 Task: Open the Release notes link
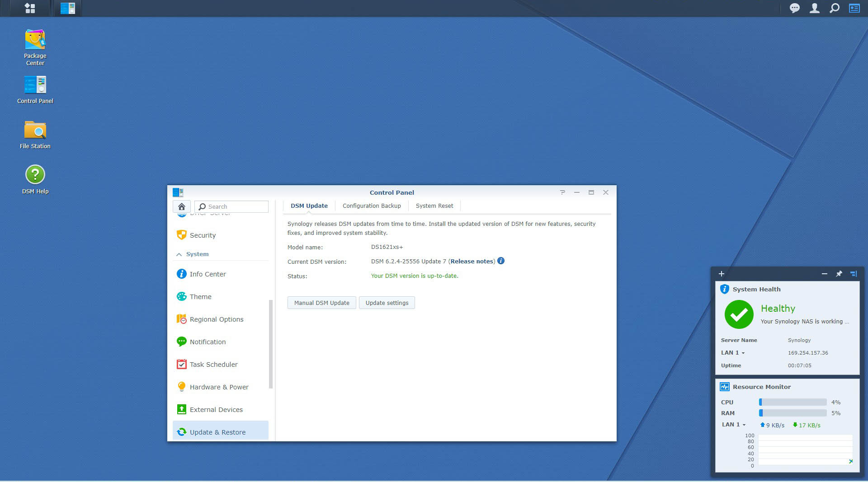click(x=472, y=261)
